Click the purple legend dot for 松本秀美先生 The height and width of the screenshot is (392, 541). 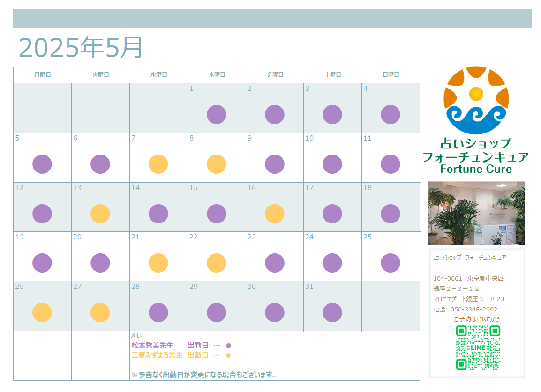(228, 346)
